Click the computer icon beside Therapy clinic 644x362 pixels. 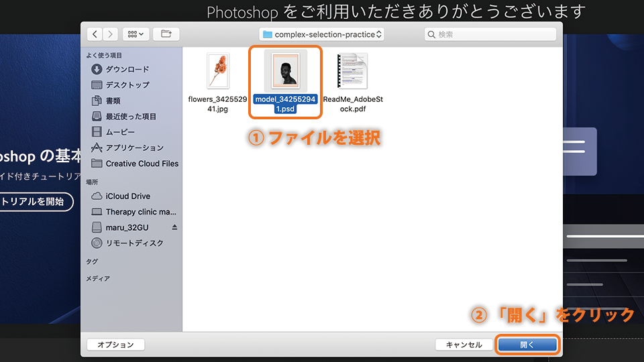click(97, 212)
